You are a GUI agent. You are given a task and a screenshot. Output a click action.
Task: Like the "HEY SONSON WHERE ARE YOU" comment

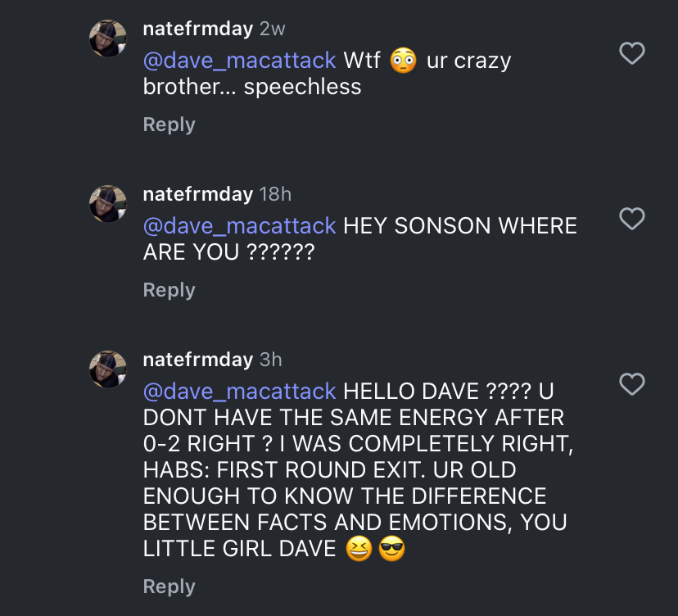coord(631,220)
